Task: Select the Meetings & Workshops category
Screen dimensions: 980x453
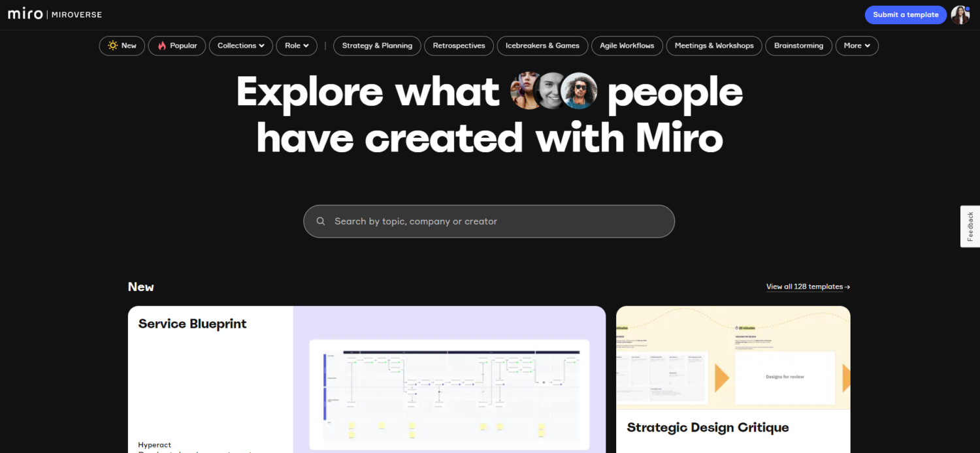Action: (714, 46)
